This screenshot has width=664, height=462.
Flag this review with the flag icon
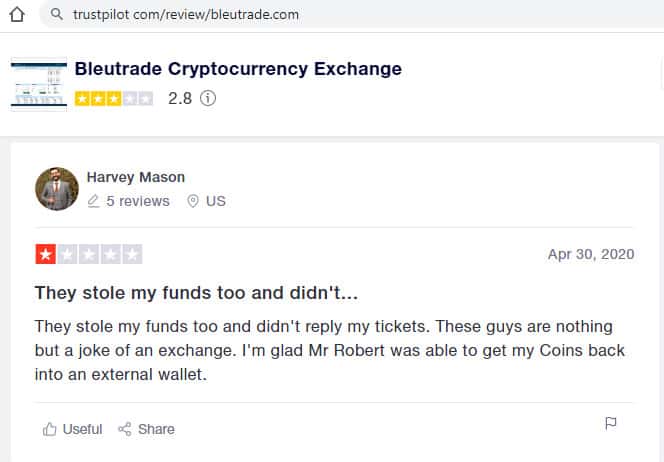click(611, 424)
